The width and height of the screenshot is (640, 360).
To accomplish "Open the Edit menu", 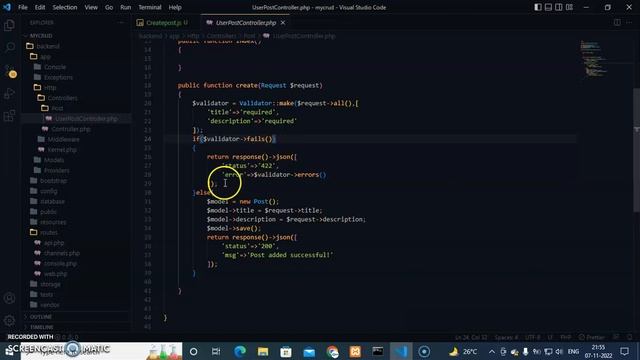I will tap(40, 7).
